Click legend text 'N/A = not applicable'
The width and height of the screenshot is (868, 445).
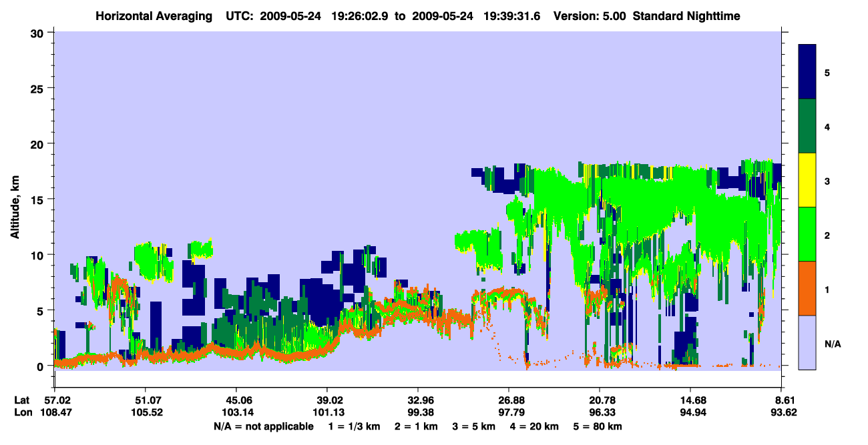[x=264, y=426]
